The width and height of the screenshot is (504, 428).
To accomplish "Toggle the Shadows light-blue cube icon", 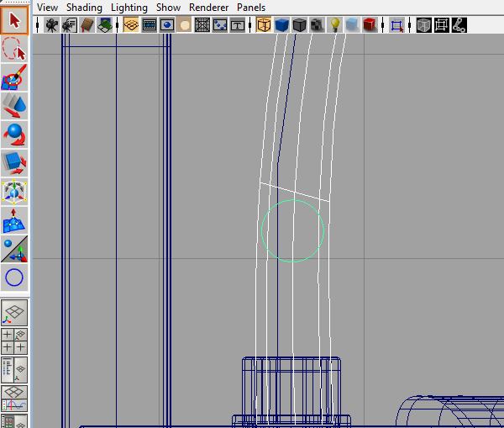I will 352,25.
